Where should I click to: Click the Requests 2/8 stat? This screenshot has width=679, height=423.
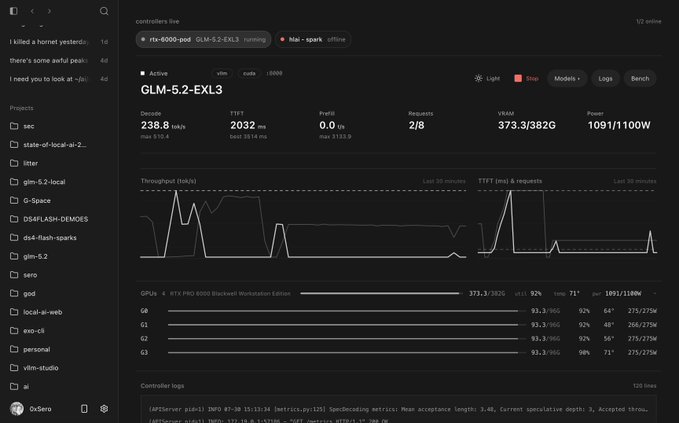420,121
